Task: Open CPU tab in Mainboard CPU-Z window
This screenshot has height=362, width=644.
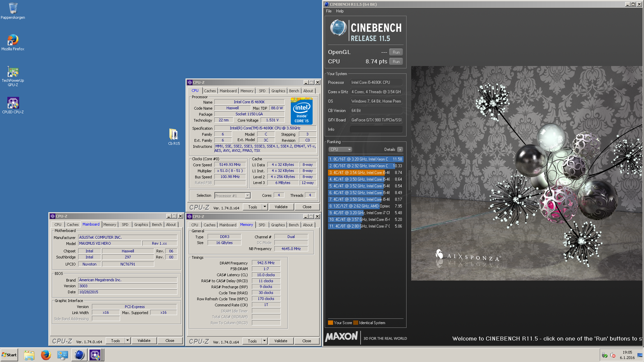Action: (x=58, y=225)
